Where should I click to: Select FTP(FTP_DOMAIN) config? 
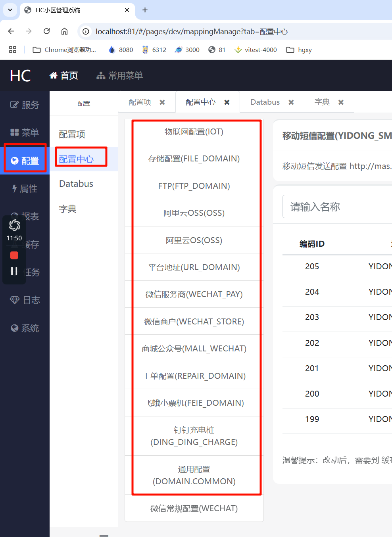194,186
